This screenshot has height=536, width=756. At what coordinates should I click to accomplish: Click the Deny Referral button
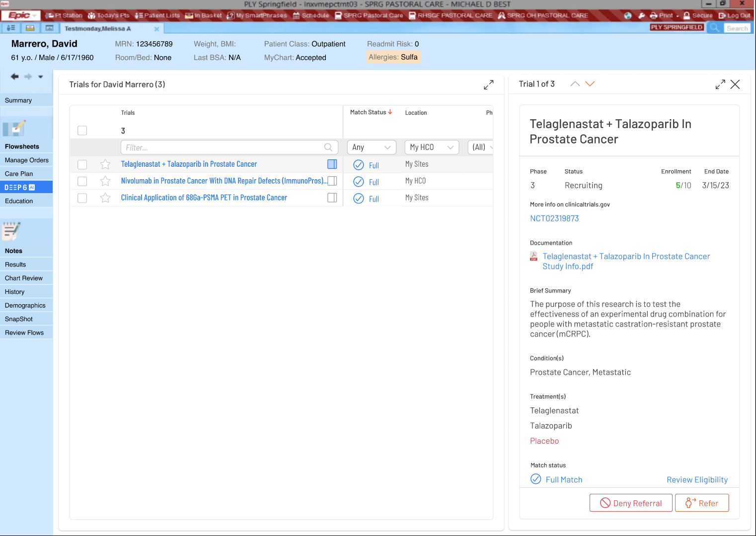630,503
